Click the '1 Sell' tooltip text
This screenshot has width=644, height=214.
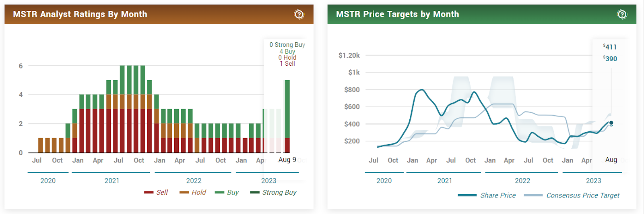(287, 64)
